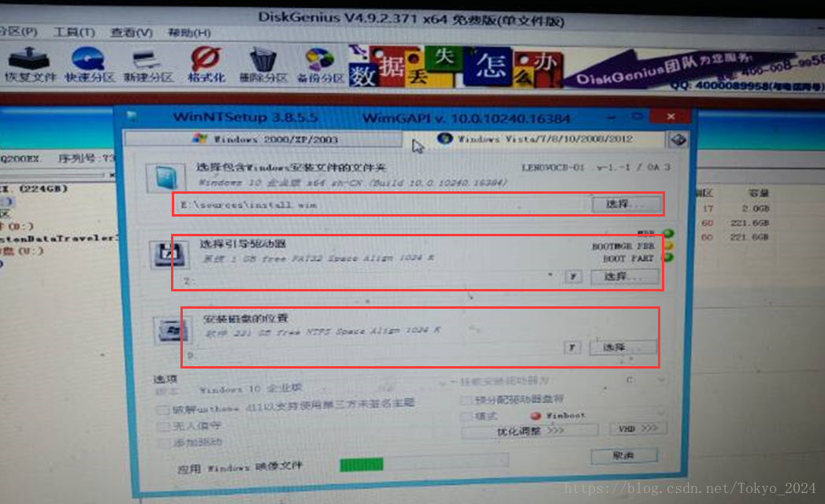
Task: Expand the VHD >>> options
Action: tap(637, 428)
